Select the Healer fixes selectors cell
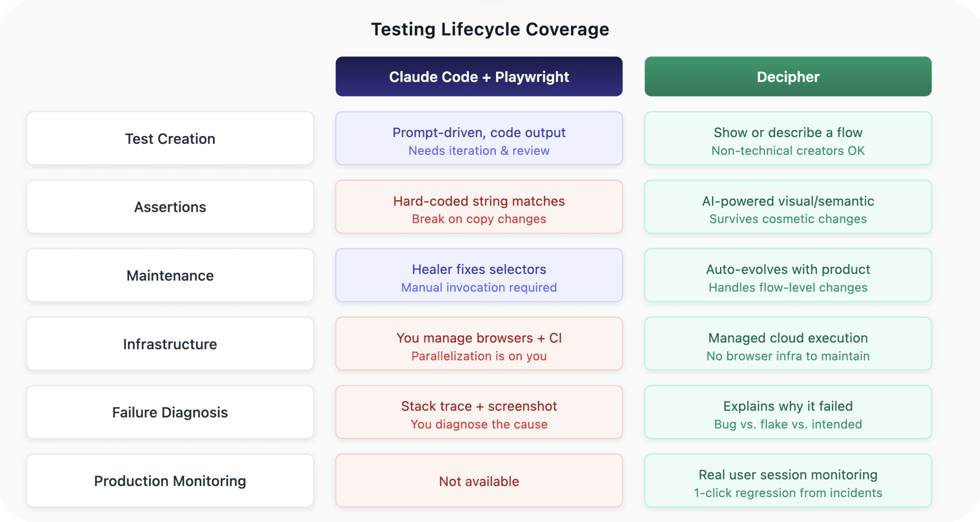The width and height of the screenshot is (980, 522). [x=479, y=275]
